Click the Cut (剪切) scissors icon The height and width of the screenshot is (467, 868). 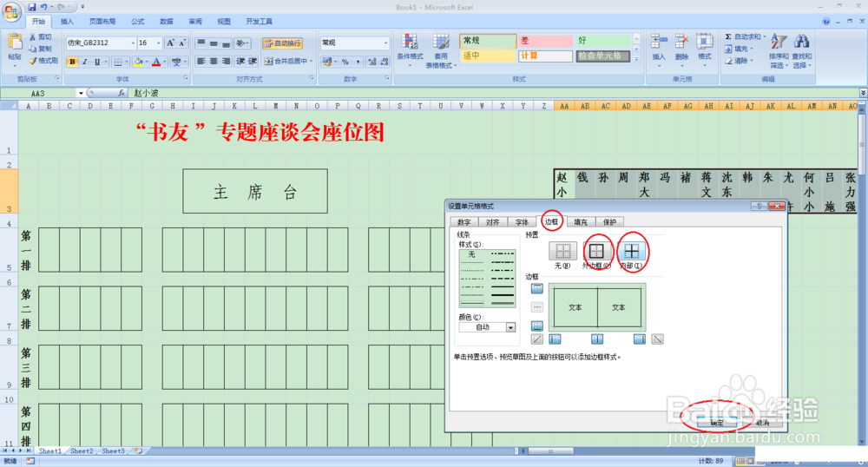click(x=32, y=37)
